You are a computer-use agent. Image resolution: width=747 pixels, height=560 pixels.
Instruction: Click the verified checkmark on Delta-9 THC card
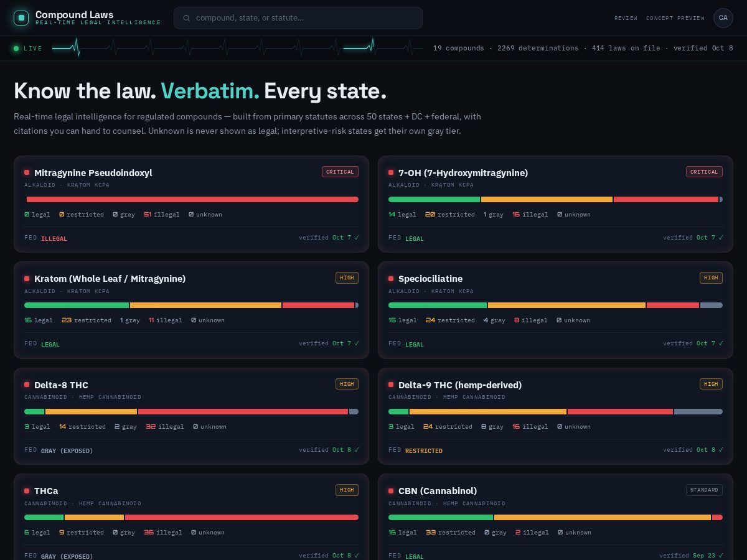click(x=721, y=450)
